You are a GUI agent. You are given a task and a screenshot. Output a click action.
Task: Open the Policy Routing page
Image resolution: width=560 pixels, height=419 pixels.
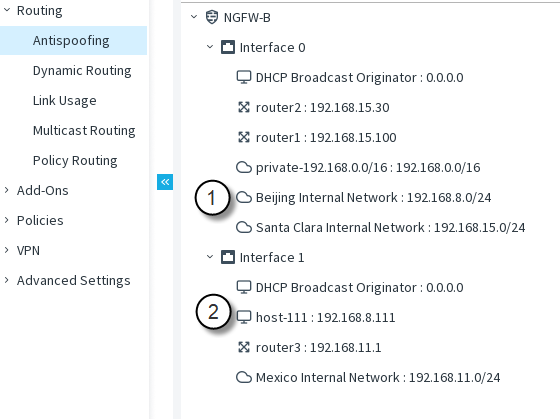click(75, 161)
